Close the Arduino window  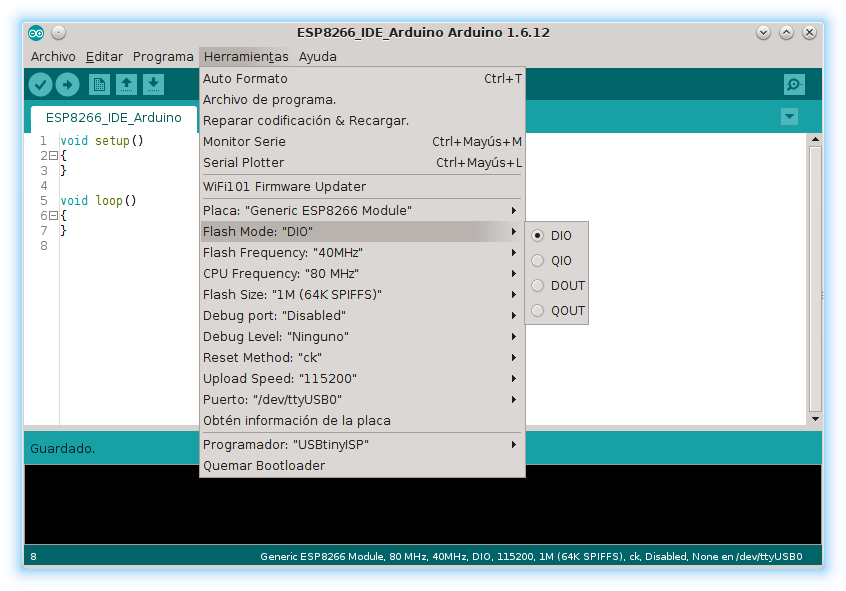tap(809, 33)
